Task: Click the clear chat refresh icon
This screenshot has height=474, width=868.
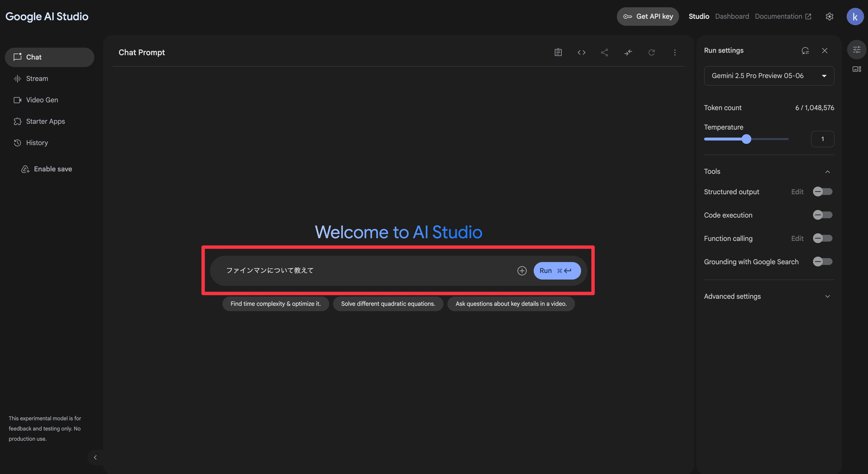Action: point(651,52)
